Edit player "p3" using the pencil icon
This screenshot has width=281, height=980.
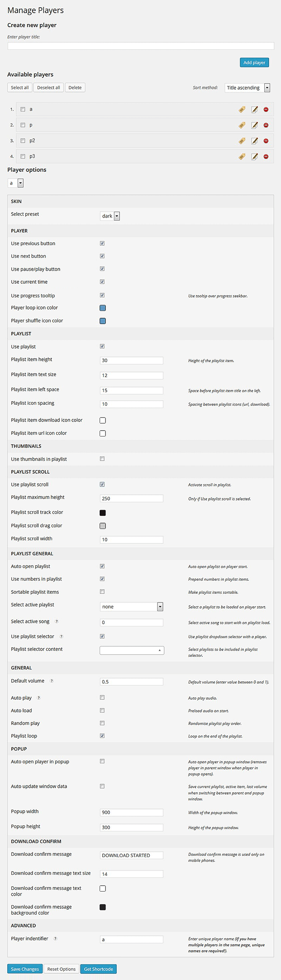click(254, 156)
